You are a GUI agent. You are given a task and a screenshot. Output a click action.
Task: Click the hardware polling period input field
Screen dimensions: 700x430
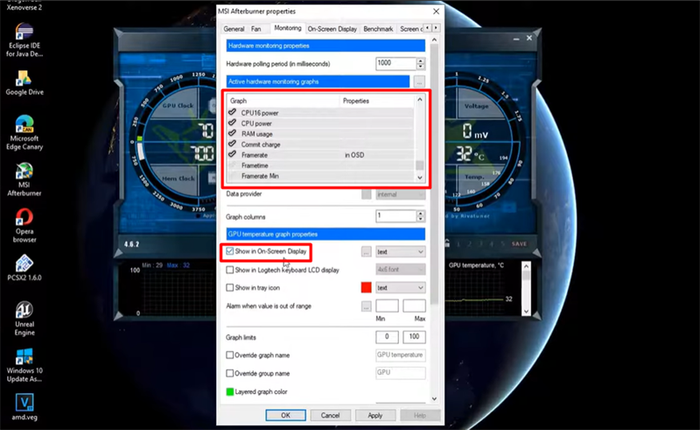click(396, 63)
